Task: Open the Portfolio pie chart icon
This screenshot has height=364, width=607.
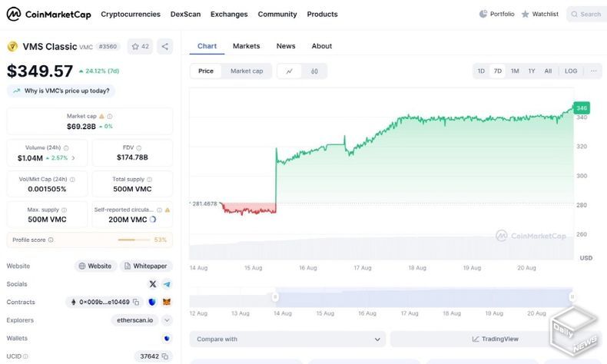Action: coord(483,14)
